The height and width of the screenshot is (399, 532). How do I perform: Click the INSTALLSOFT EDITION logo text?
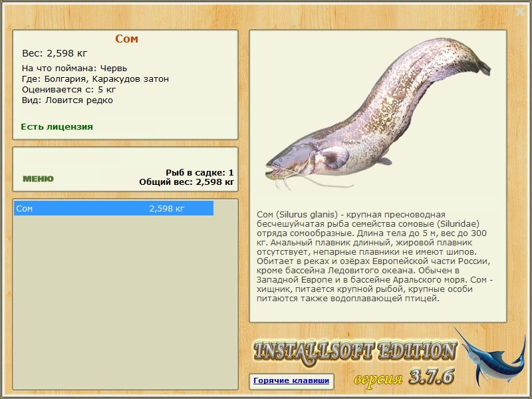(355, 352)
